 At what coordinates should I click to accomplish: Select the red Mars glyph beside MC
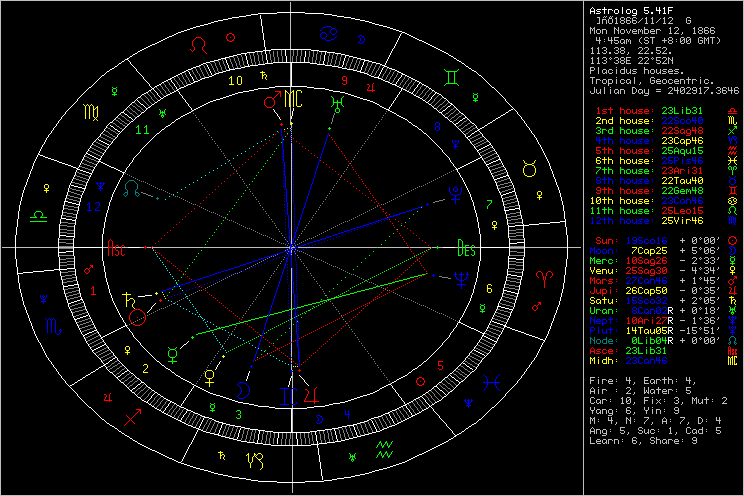(269, 102)
